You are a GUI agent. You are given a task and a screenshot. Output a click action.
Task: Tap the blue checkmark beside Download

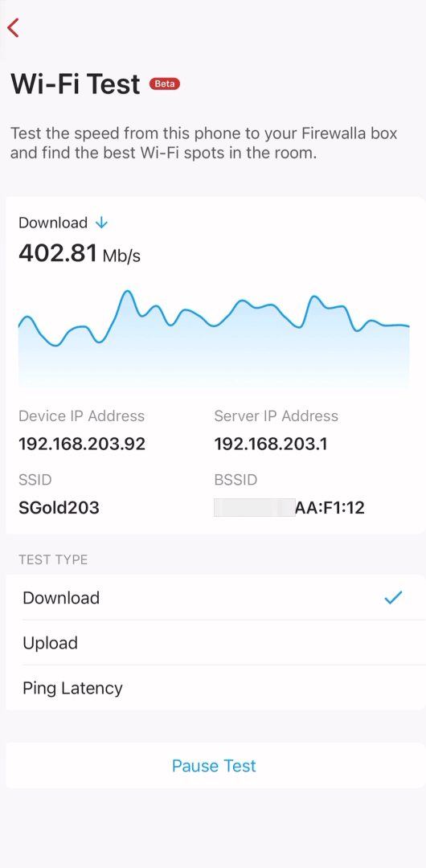[393, 597]
